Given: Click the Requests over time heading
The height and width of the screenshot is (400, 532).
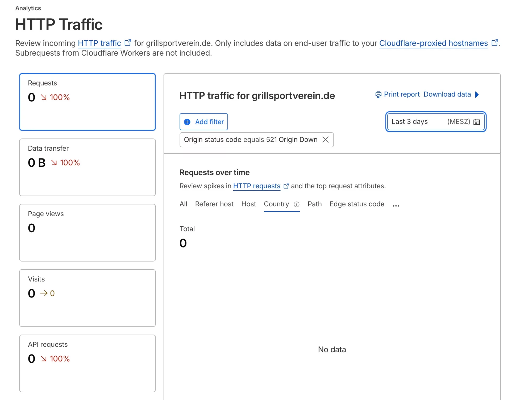Looking at the screenshot, I should (x=214, y=172).
